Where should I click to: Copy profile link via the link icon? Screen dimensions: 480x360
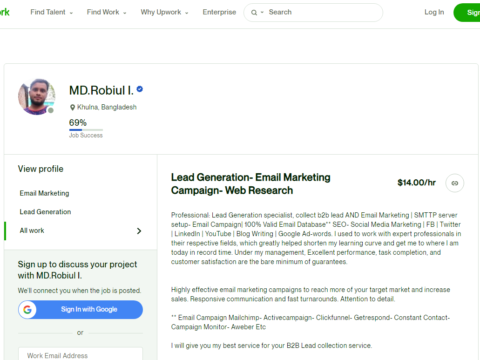pos(455,183)
